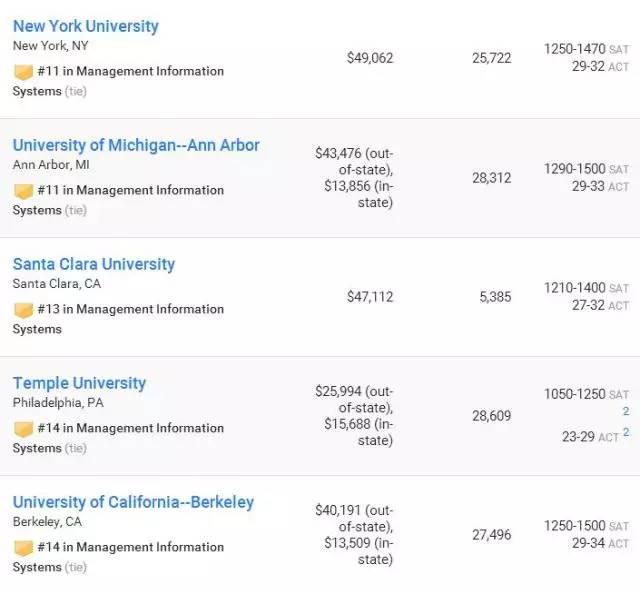The width and height of the screenshot is (640, 594).
Task: Open the Temple University link
Action: coord(79,383)
